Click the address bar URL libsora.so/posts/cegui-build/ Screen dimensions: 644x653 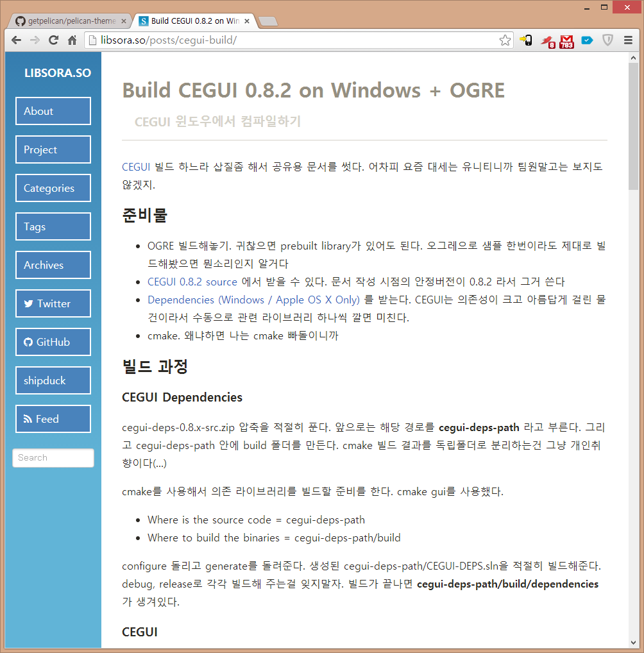pos(169,40)
